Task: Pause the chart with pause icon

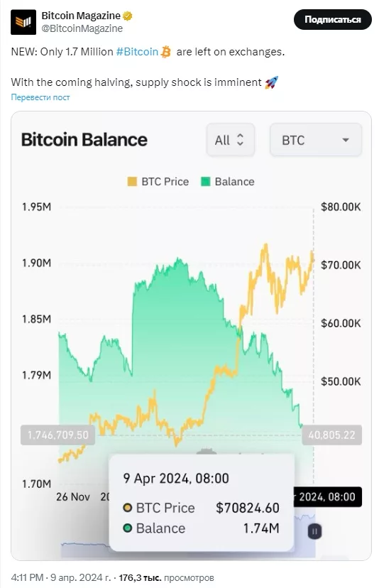Action: point(314,531)
